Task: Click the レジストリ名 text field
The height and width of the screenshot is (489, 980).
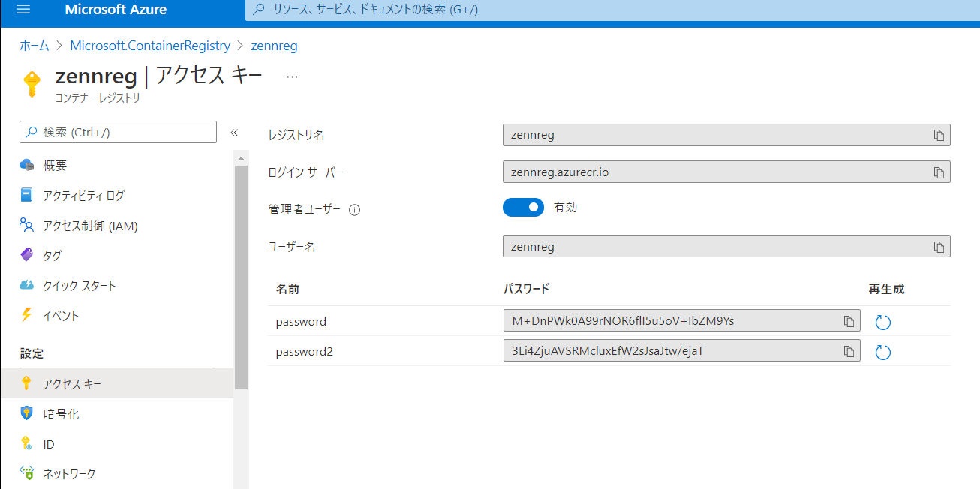Action: pos(726,136)
